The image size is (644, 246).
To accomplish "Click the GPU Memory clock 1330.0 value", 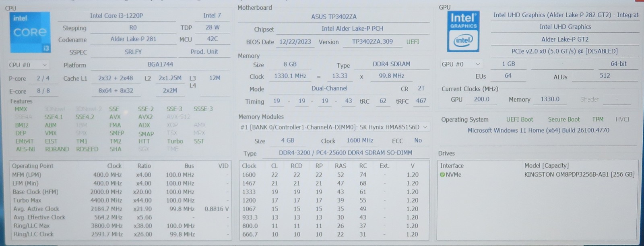I will tap(550, 99).
